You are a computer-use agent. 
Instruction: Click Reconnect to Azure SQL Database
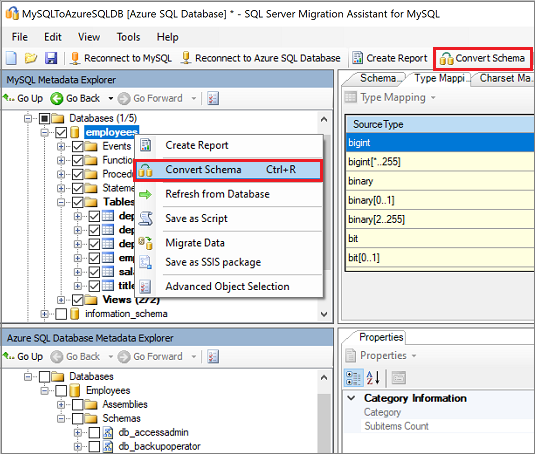click(261, 58)
